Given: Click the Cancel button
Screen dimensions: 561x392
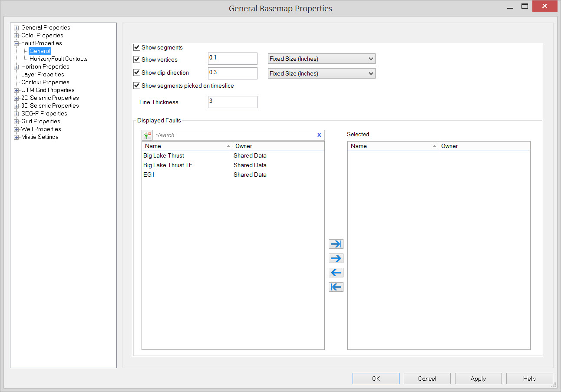Looking at the screenshot, I should [x=427, y=379].
